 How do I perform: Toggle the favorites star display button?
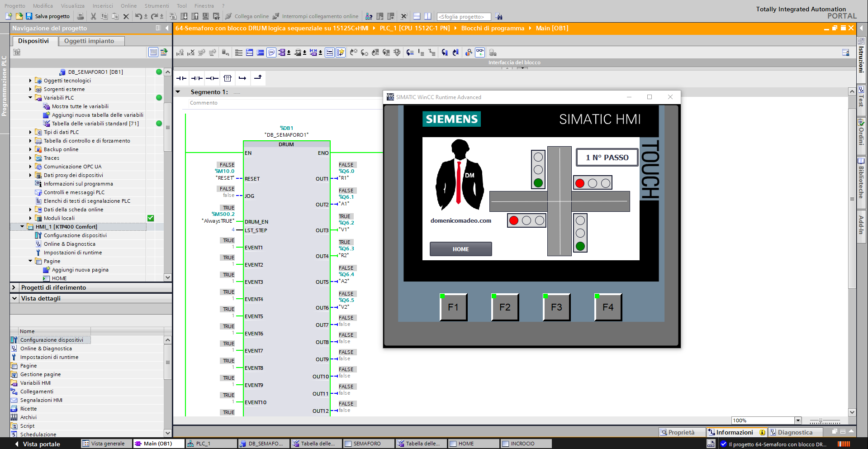[x=341, y=53]
